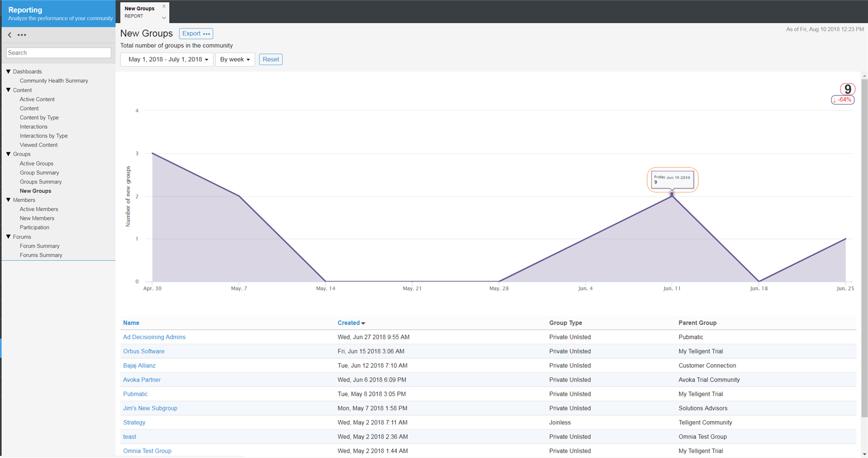
Task: Open the Forum Summary report
Action: click(x=40, y=246)
